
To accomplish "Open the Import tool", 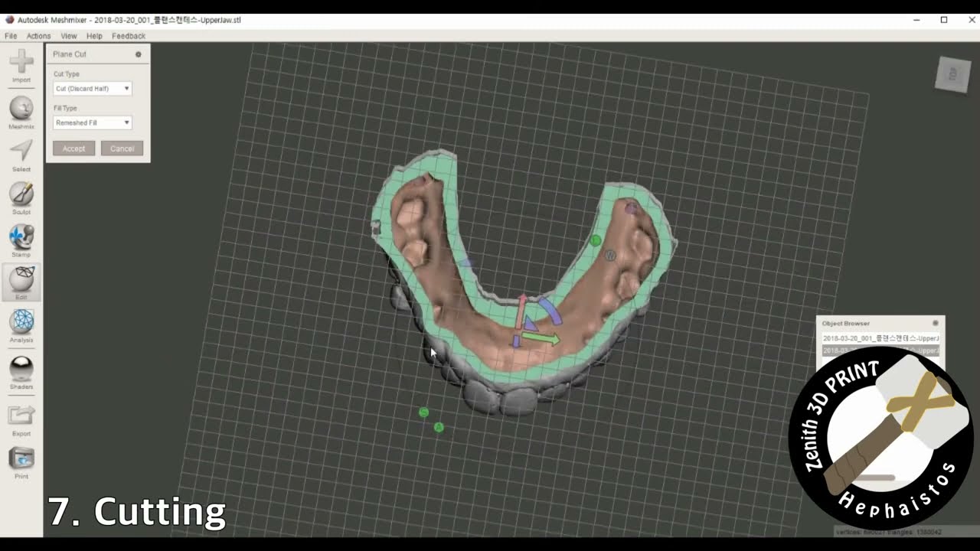I will pos(21,66).
